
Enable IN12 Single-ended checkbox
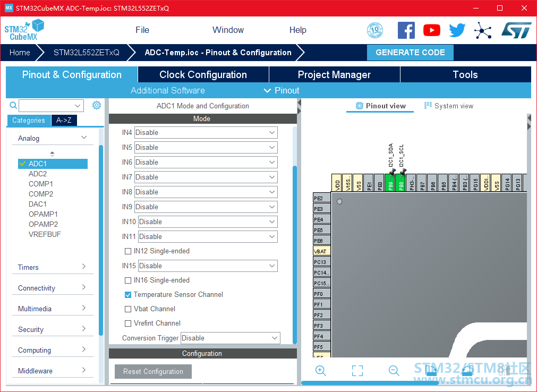128,251
